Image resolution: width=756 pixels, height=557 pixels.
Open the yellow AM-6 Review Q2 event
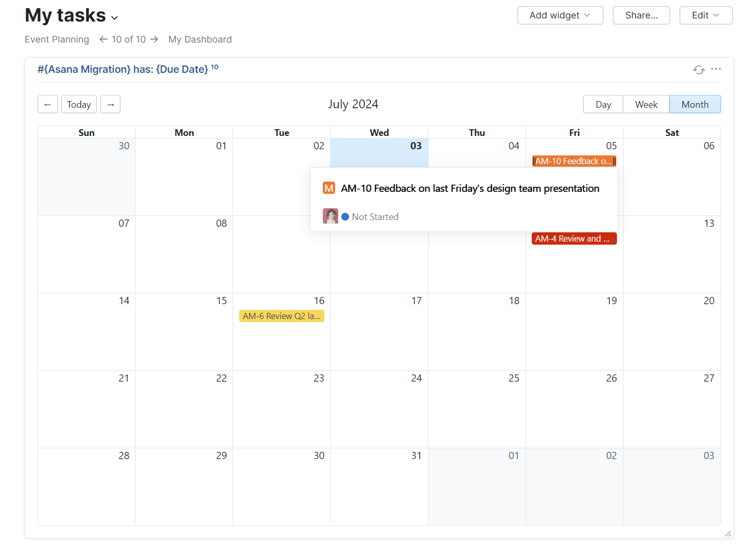pyautogui.click(x=281, y=316)
